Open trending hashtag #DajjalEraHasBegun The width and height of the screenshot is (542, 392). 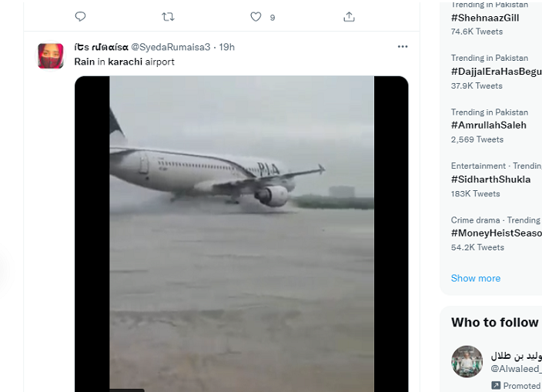point(495,72)
